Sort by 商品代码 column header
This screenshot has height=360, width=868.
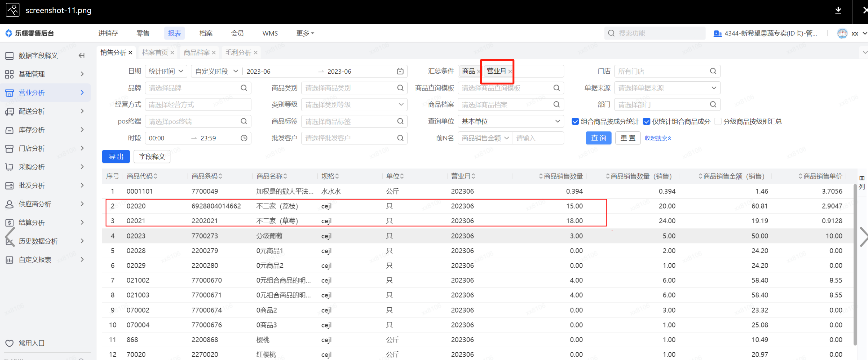142,176
